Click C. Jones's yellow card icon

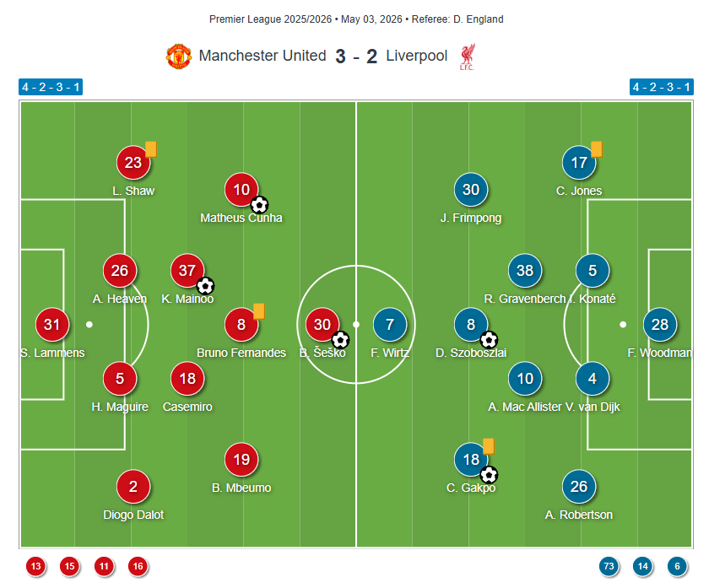click(x=597, y=149)
